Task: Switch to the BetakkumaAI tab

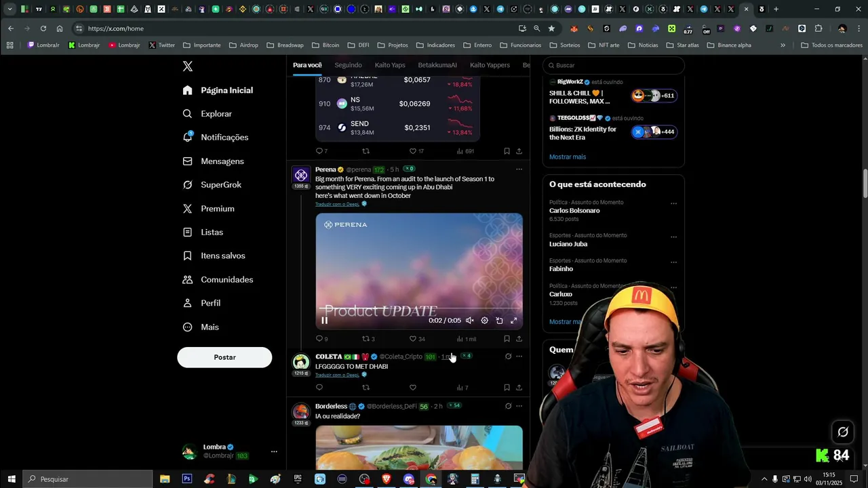Action: point(437,65)
